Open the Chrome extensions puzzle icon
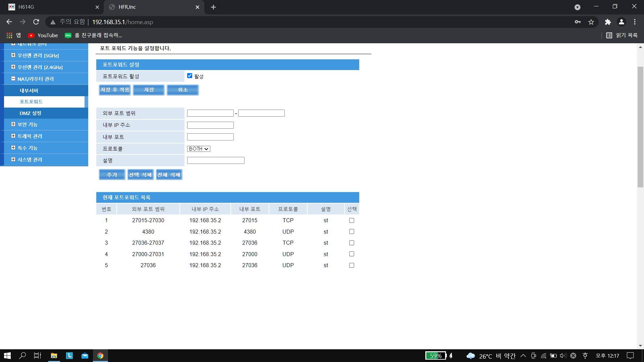This screenshot has width=644, height=362. point(608,22)
